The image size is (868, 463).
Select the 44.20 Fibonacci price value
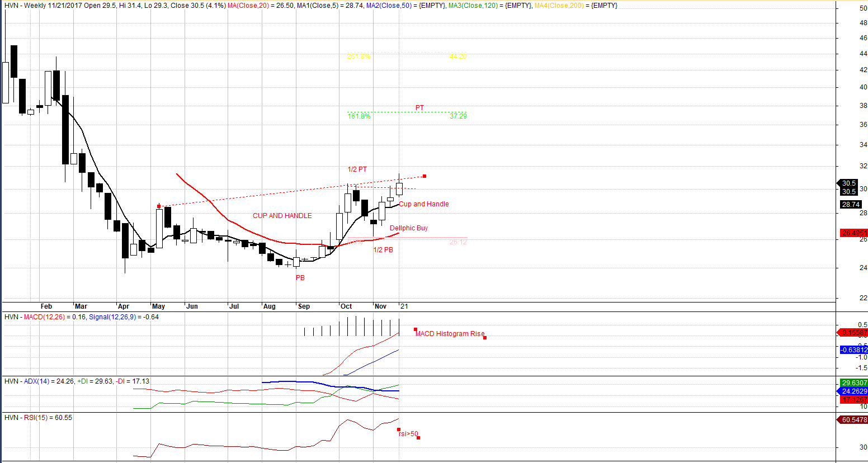click(457, 56)
